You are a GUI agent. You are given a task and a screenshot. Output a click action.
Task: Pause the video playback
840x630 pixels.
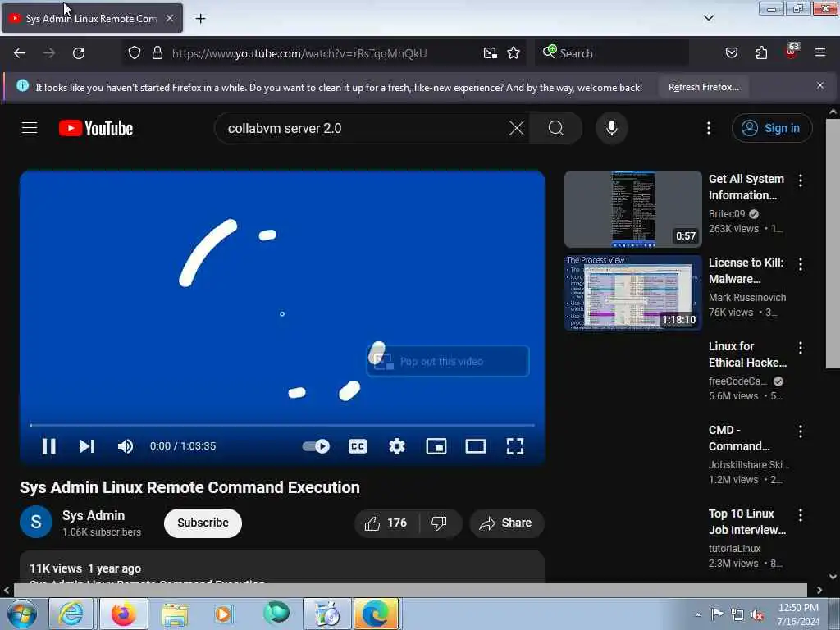coord(48,446)
